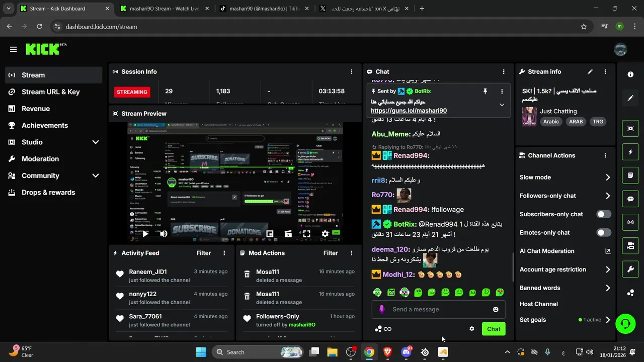Viewport: 644px width, 362px height.
Task: Open the green wrench rail icon
Action: coord(630,269)
